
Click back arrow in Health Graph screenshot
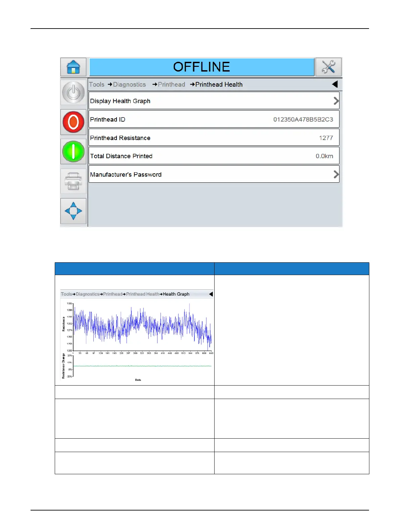tap(211, 294)
